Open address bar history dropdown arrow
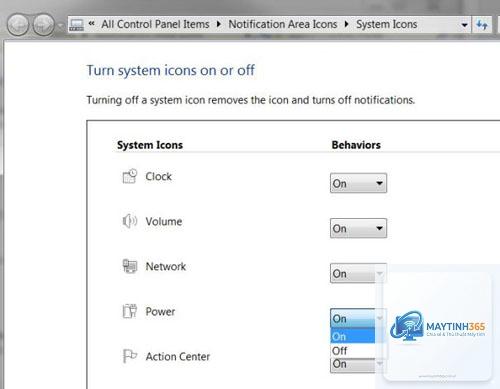Viewport: 500px width, 389px height. coord(464,25)
